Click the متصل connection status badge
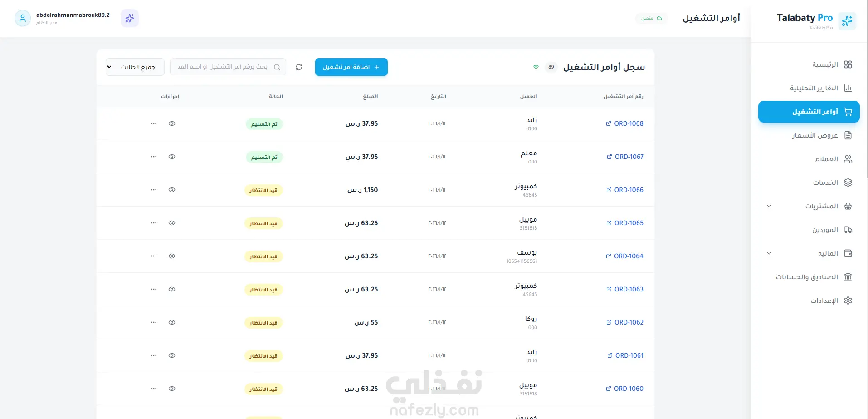Image resolution: width=868 pixels, height=419 pixels. pyautogui.click(x=652, y=19)
